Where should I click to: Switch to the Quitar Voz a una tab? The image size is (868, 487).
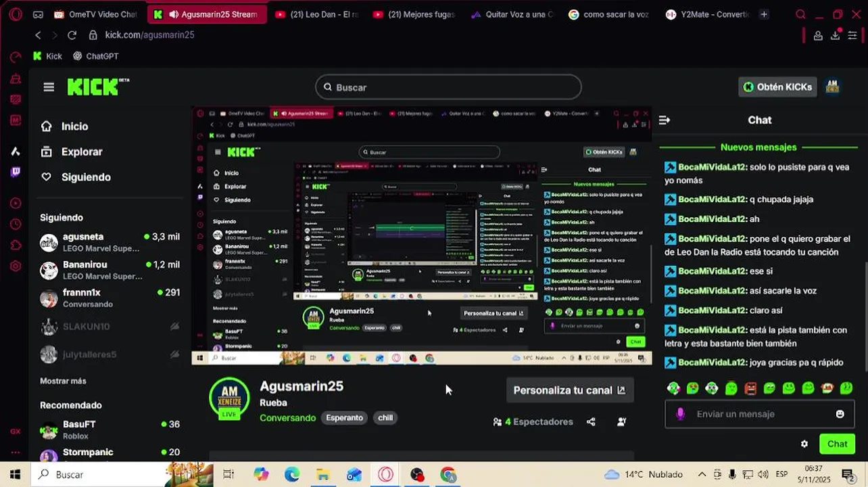(512, 14)
